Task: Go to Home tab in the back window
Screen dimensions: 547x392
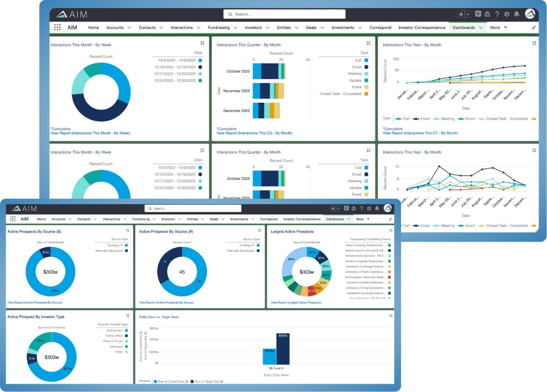Action: click(x=93, y=28)
